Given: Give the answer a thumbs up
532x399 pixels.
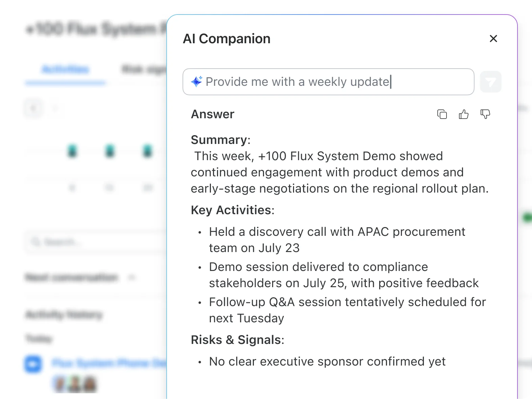Looking at the screenshot, I should click(x=463, y=114).
